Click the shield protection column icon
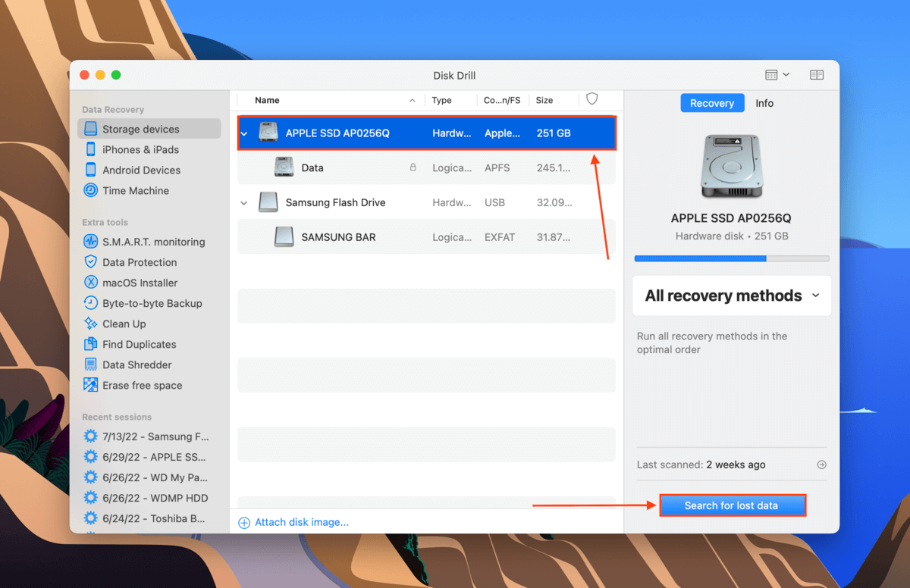 click(592, 99)
